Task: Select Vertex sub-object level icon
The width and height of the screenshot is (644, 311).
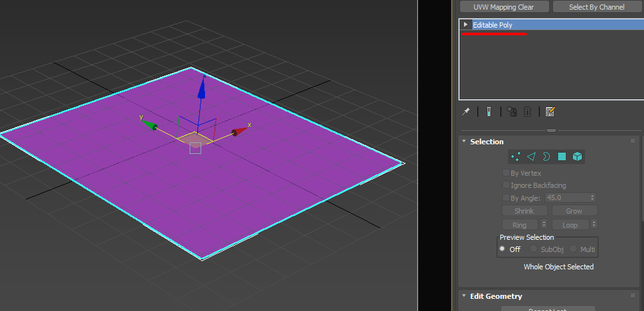Action: point(516,156)
